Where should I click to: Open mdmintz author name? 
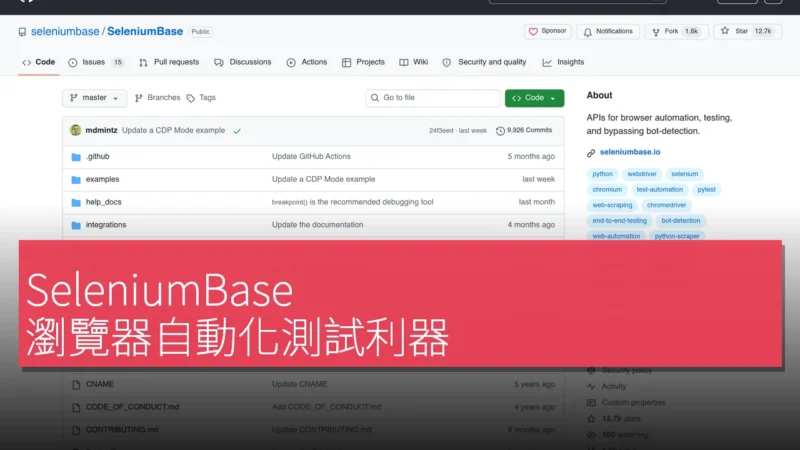tap(101, 131)
